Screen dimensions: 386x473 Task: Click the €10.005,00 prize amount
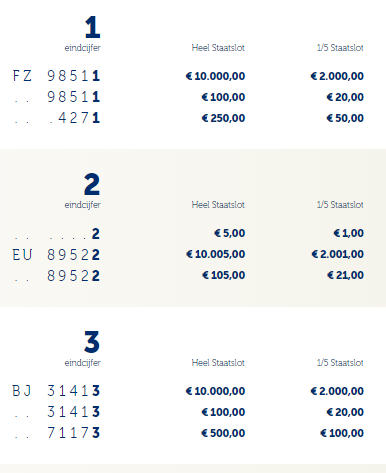[215, 254]
